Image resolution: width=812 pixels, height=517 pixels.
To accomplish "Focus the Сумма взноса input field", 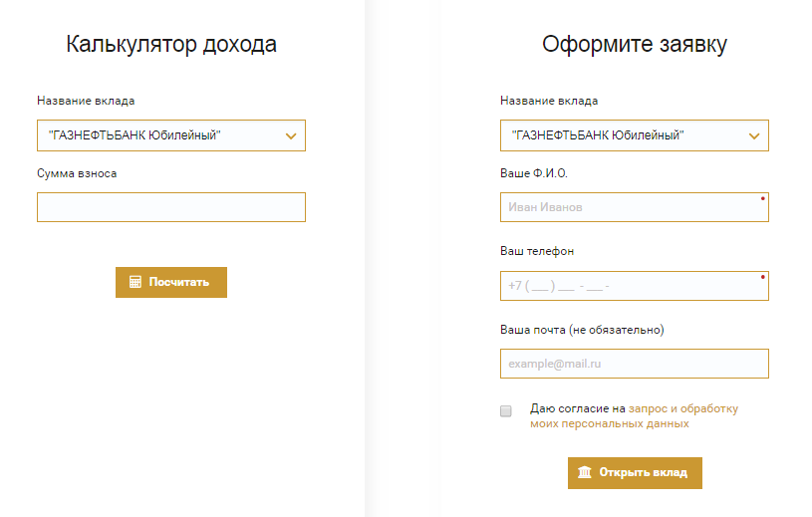I will 171,207.
